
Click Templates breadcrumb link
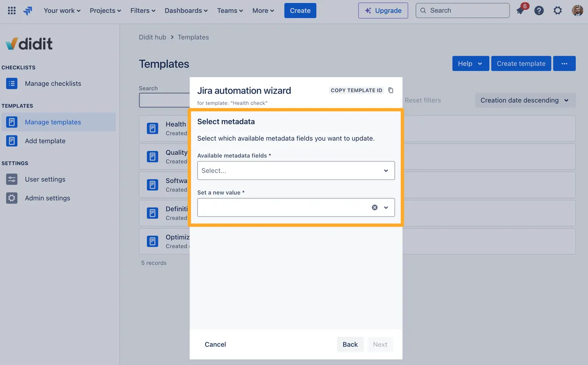click(x=193, y=37)
